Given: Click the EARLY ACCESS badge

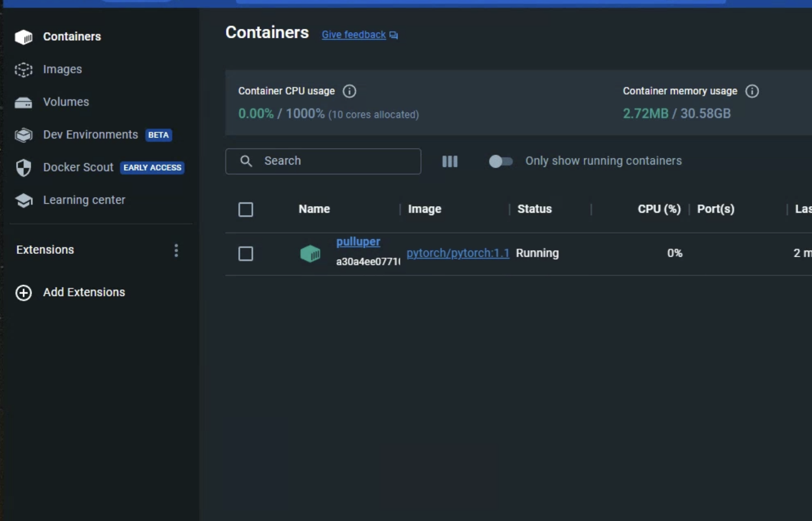Looking at the screenshot, I should tap(152, 167).
